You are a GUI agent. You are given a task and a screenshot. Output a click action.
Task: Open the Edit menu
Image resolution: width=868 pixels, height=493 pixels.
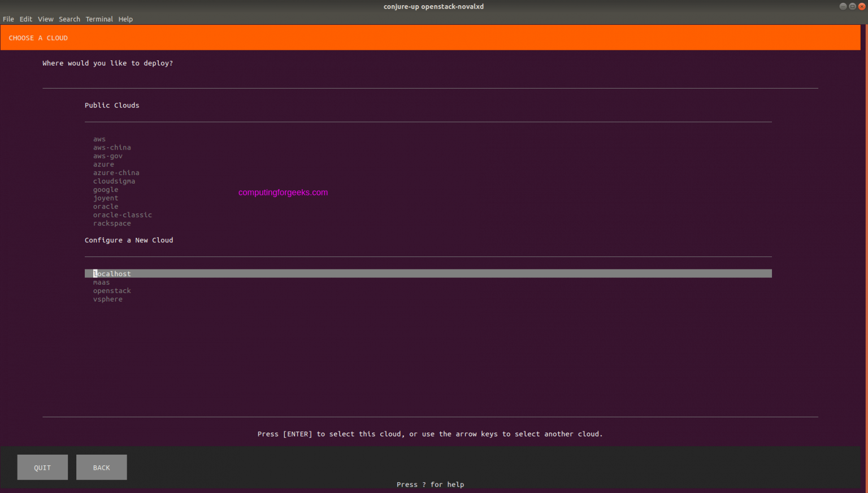click(x=26, y=19)
